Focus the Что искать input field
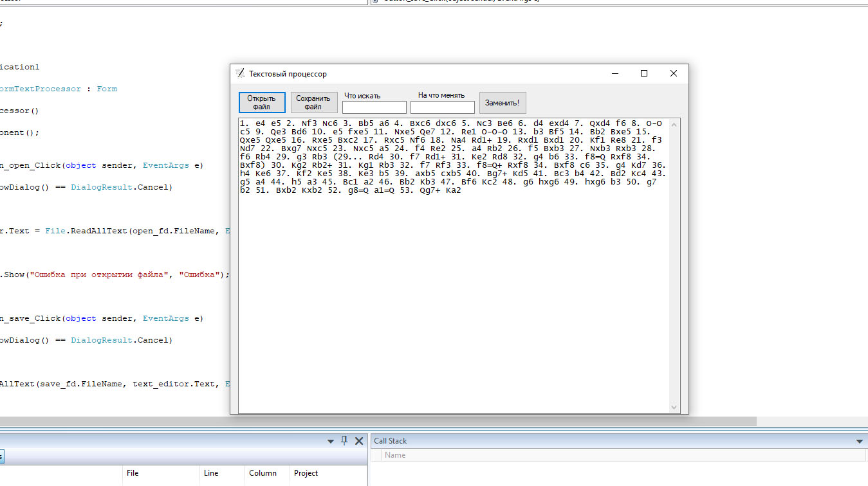Image resolution: width=868 pixels, height=486 pixels. (374, 107)
